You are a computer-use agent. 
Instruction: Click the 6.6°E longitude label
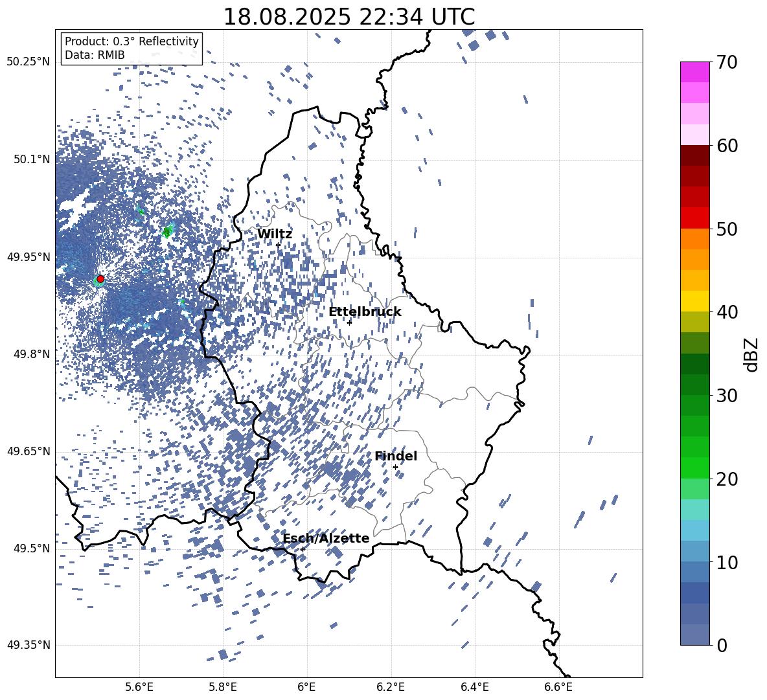558,687
